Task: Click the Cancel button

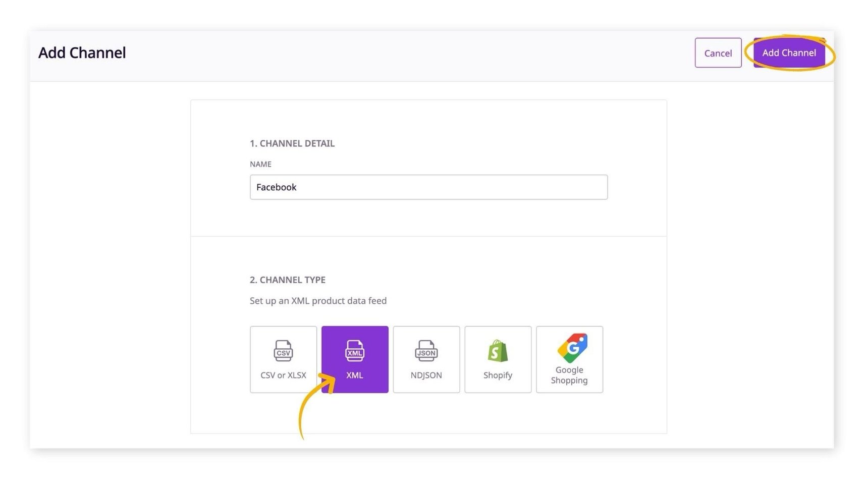Action: pos(718,52)
